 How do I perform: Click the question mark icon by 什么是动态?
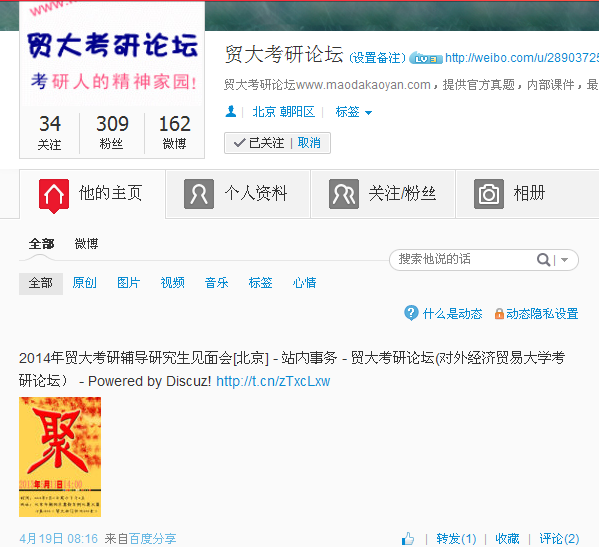coord(411,313)
